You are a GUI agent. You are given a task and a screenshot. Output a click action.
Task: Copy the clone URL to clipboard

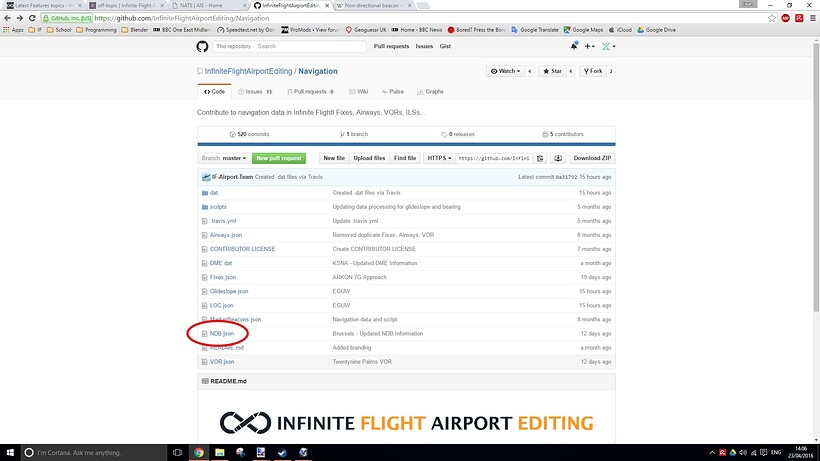click(x=540, y=158)
